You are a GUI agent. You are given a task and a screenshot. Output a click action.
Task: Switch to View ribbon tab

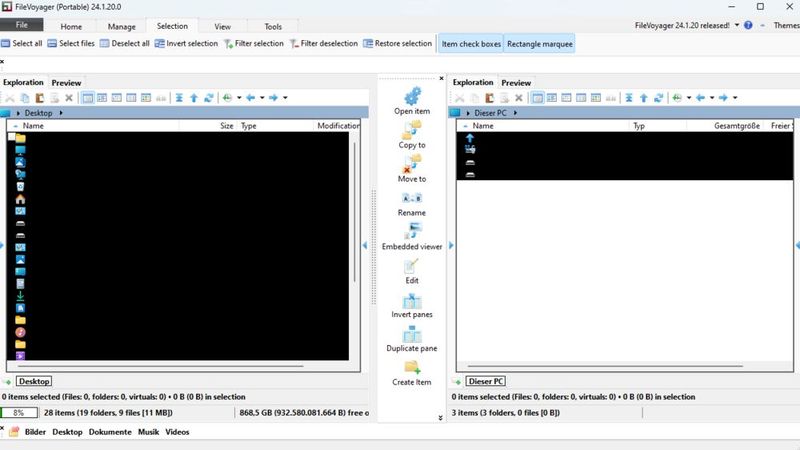pyautogui.click(x=222, y=27)
